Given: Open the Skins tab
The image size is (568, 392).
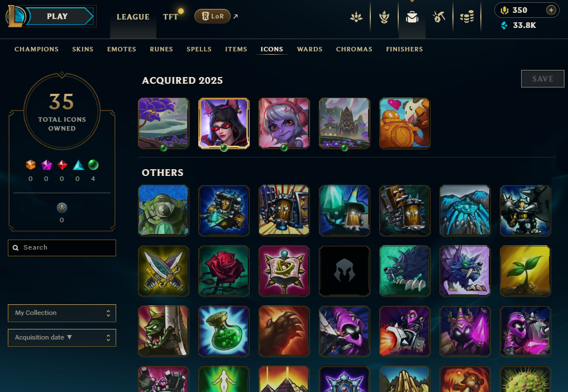Looking at the screenshot, I should coord(83,49).
